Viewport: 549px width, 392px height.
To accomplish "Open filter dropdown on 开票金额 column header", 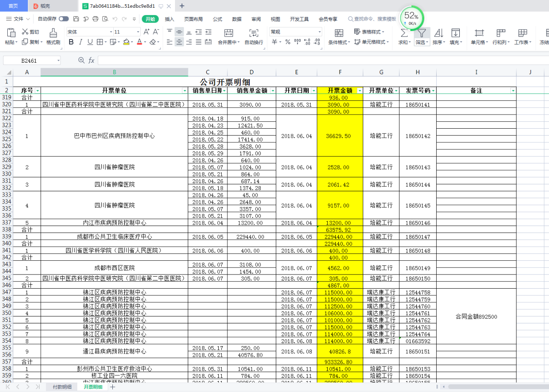I will [x=359, y=91].
